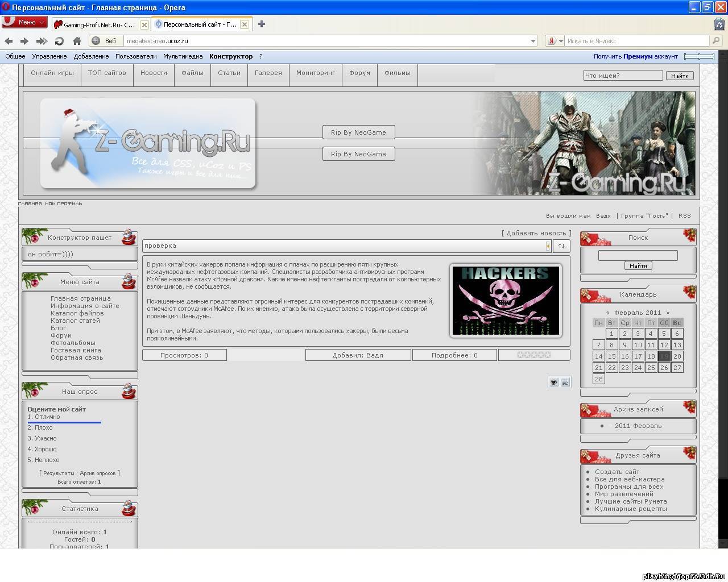Click the magnifier icon in Yandex search
728x582 pixels.
click(x=716, y=41)
